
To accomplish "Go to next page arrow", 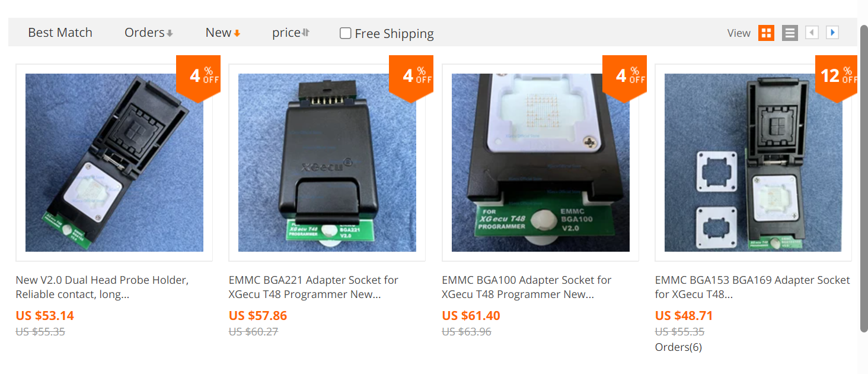I will click(x=832, y=33).
